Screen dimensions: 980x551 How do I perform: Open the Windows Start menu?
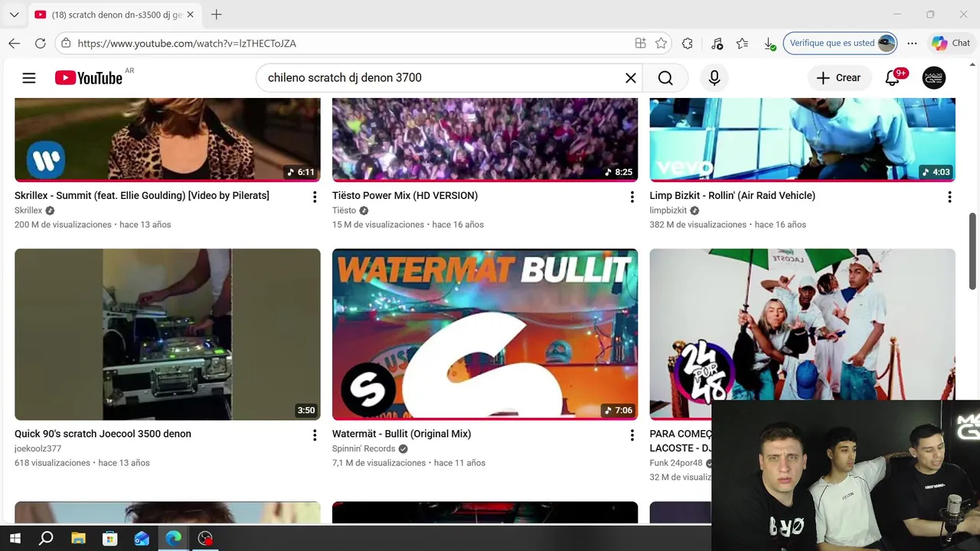tap(15, 538)
